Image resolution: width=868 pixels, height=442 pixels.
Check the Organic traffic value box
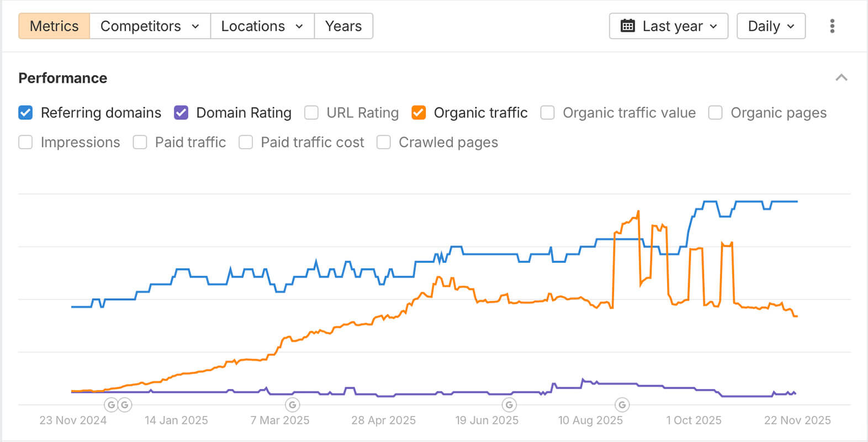click(x=547, y=113)
